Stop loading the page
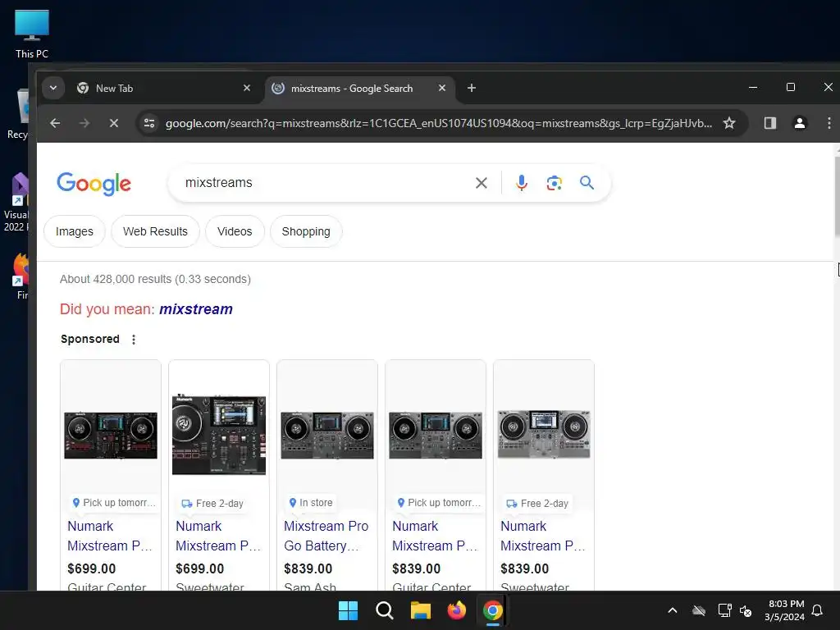 [x=113, y=123]
